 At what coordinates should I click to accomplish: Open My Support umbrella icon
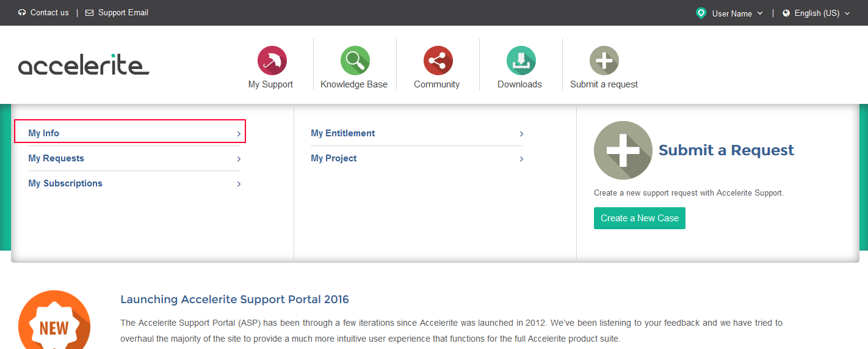272,61
